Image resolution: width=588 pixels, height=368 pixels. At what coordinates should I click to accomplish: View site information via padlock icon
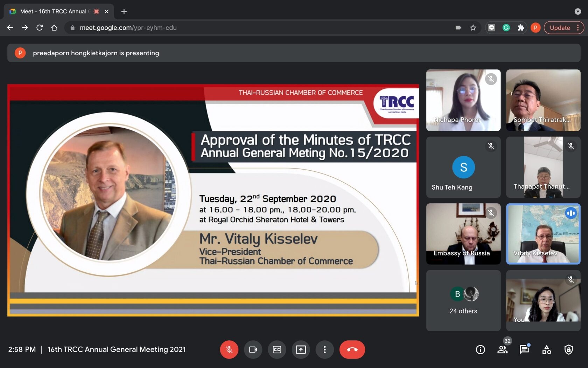coord(72,28)
